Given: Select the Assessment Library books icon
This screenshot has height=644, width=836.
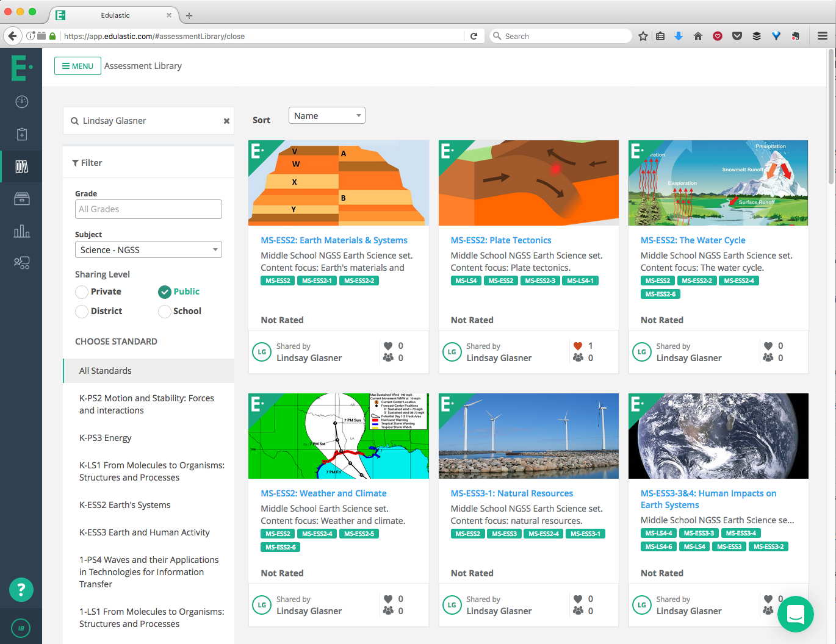Looking at the screenshot, I should (21, 166).
